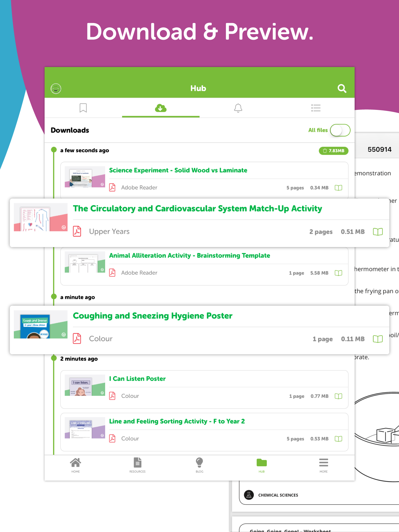Tap PDF icon for Solid Wood vs Laminate
This screenshot has height=532, width=399.
click(x=112, y=187)
